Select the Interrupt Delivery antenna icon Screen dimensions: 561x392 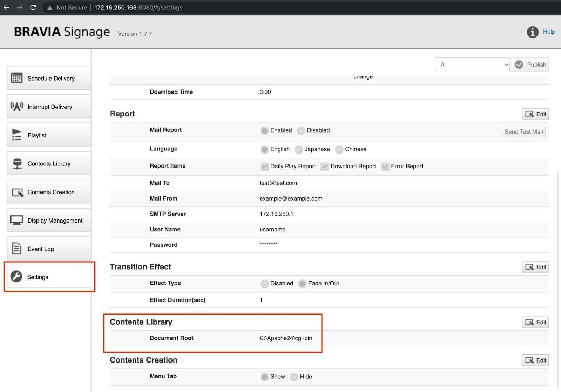coord(16,107)
